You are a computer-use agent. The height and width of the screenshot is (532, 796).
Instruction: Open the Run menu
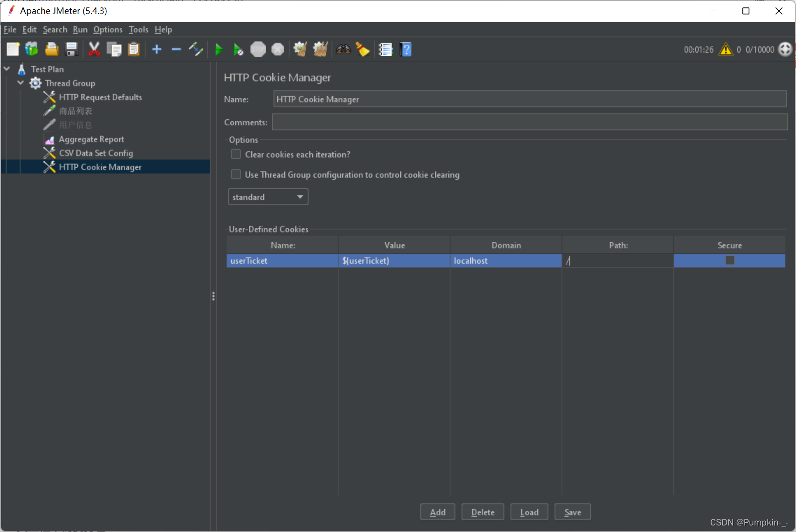pos(80,29)
